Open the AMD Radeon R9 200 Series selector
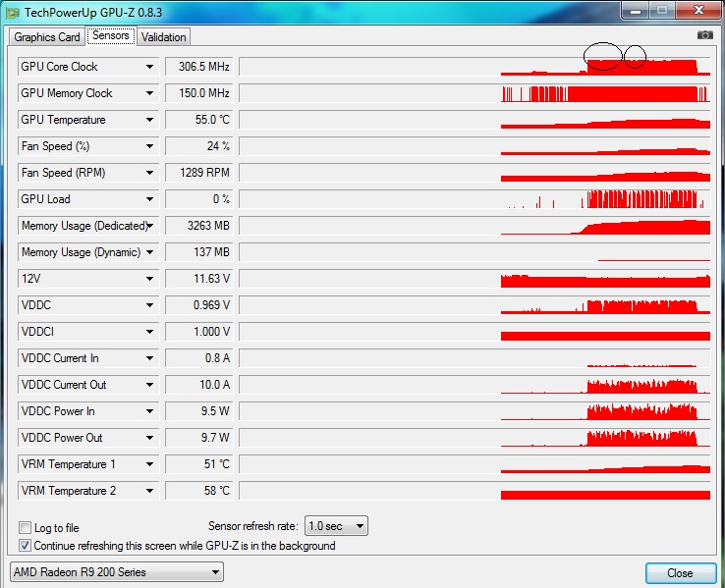This screenshot has height=588, width=725. pos(117,572)
